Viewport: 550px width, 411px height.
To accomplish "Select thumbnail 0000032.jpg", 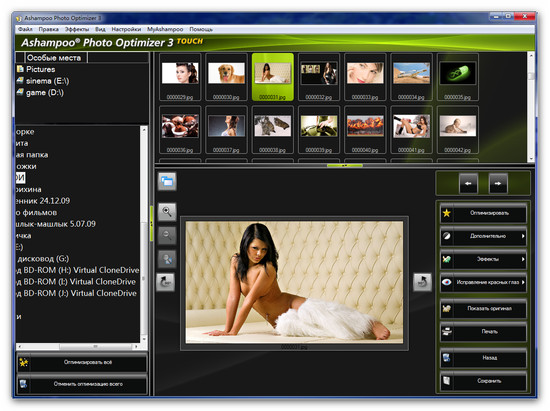I will [319, 77].
